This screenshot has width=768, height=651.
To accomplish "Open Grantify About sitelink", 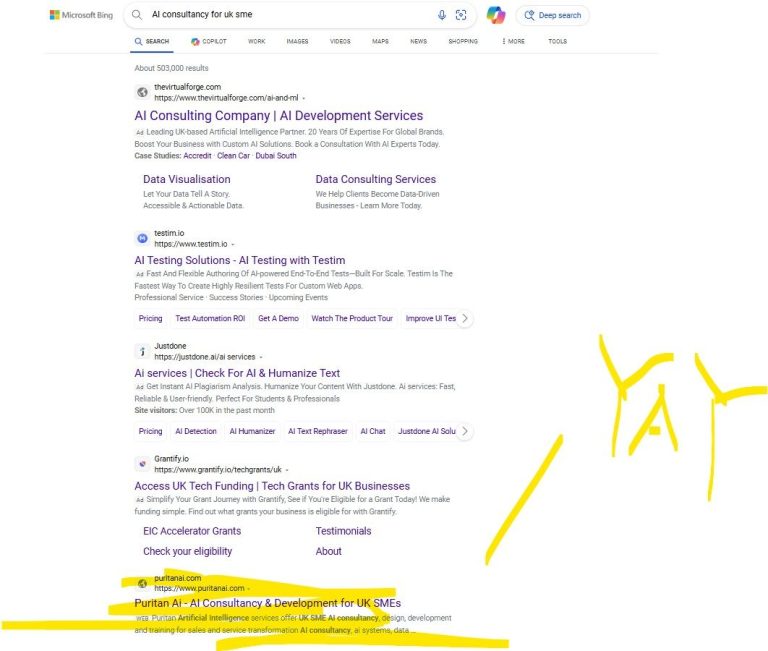I will (329, 551).
